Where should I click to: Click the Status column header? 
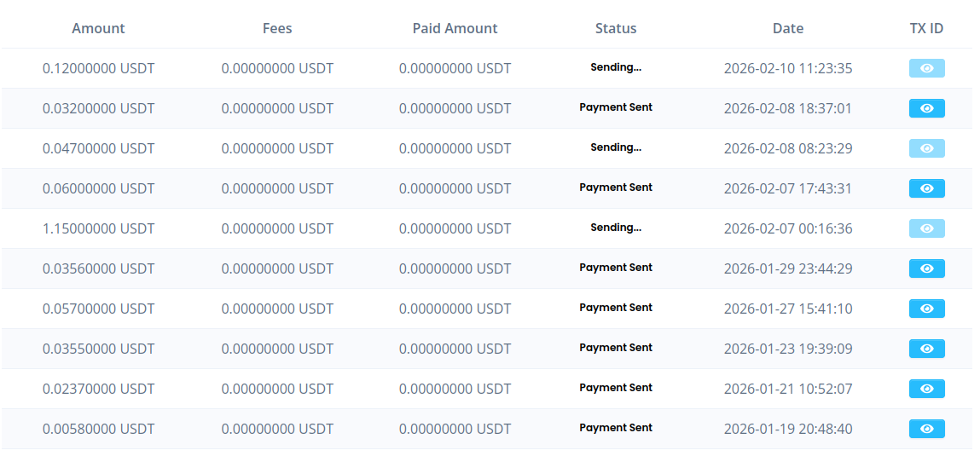coord(616,28)
